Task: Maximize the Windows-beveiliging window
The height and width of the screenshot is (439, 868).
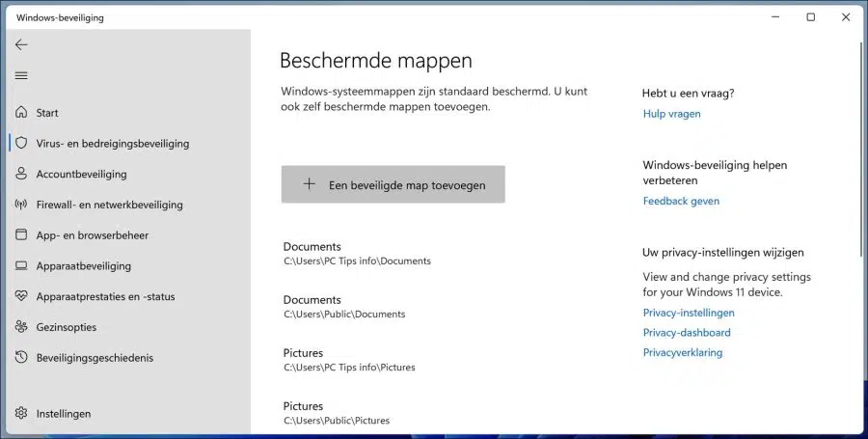Action: [x=810, y=17]
